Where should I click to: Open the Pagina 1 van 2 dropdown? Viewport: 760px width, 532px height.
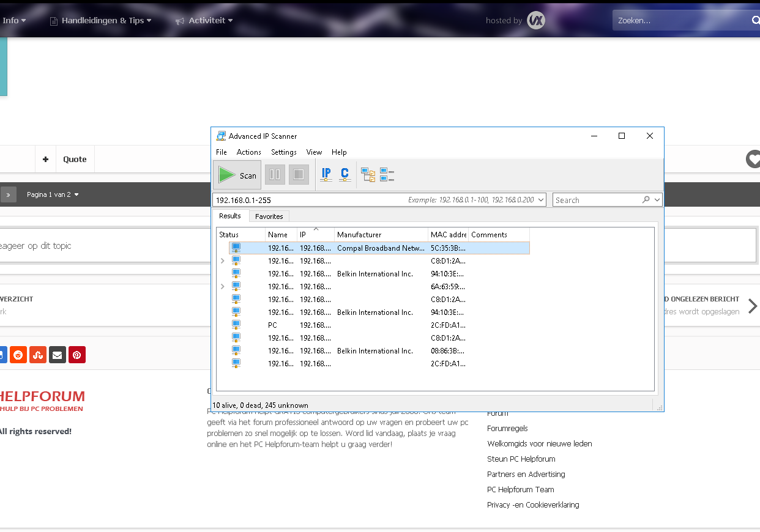(x=53, y=194)
